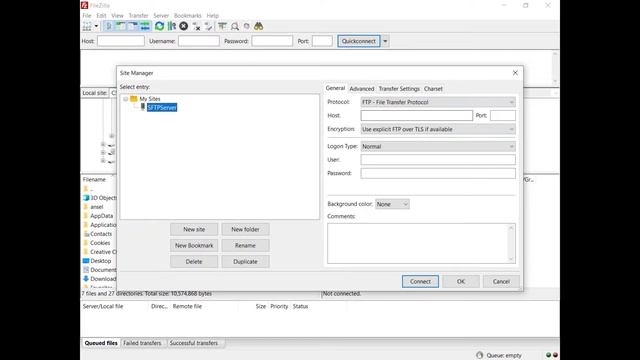
Task: Click the Cancel current operation icon
Action: tap(184, 26)
